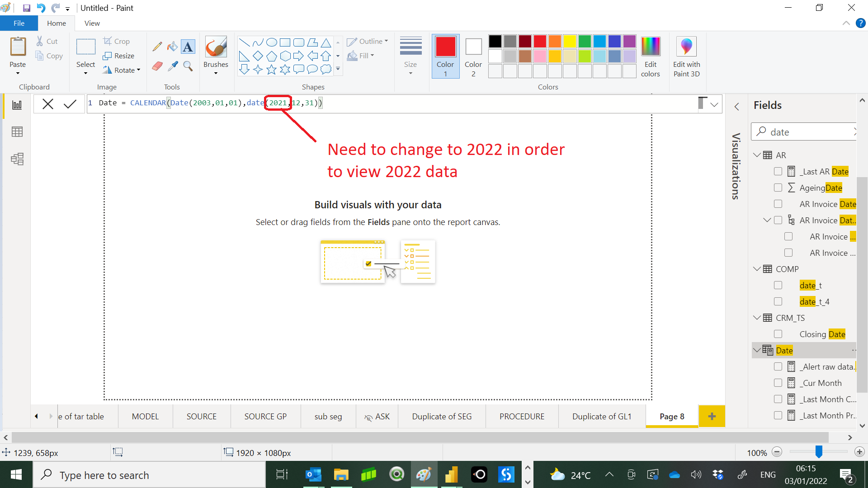
Task: Open the Paint Help question mark
Action: [860, 23]
